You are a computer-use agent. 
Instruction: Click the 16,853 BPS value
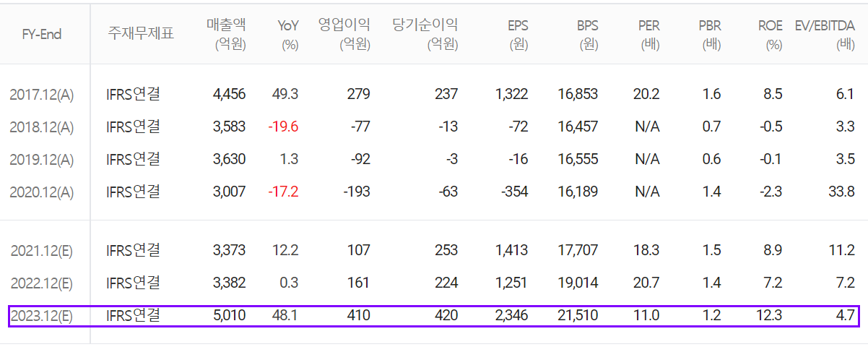[578, 94]
